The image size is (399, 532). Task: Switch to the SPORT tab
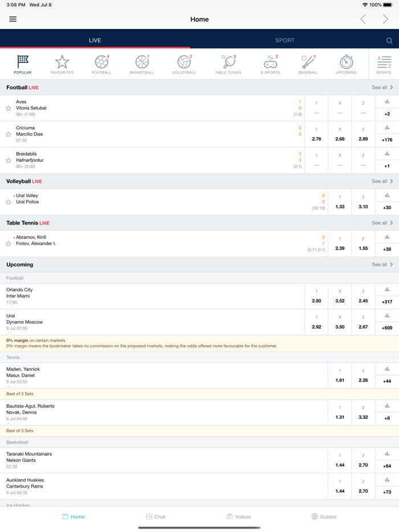click(285, 40)
